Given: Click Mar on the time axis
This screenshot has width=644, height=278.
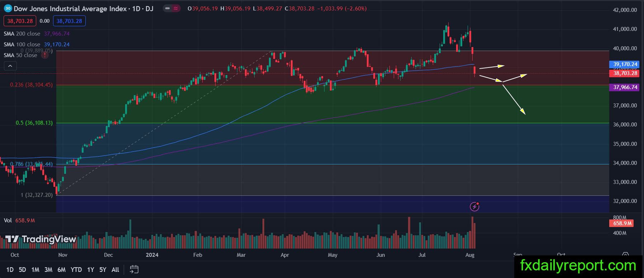Looking at the screenshot, I should [241, 255].
